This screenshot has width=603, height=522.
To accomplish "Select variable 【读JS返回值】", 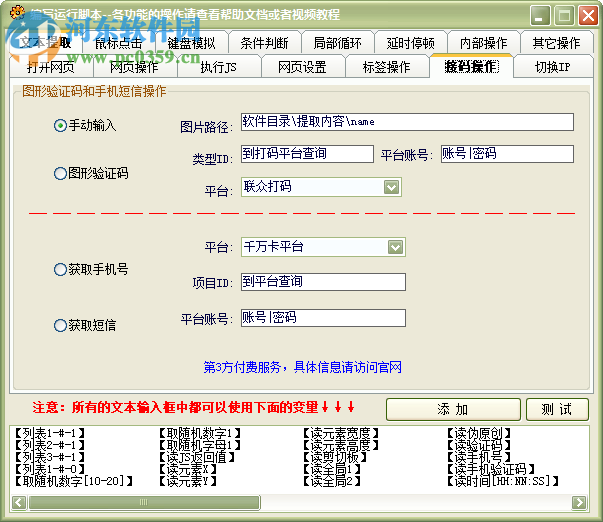I will (197, 457).
